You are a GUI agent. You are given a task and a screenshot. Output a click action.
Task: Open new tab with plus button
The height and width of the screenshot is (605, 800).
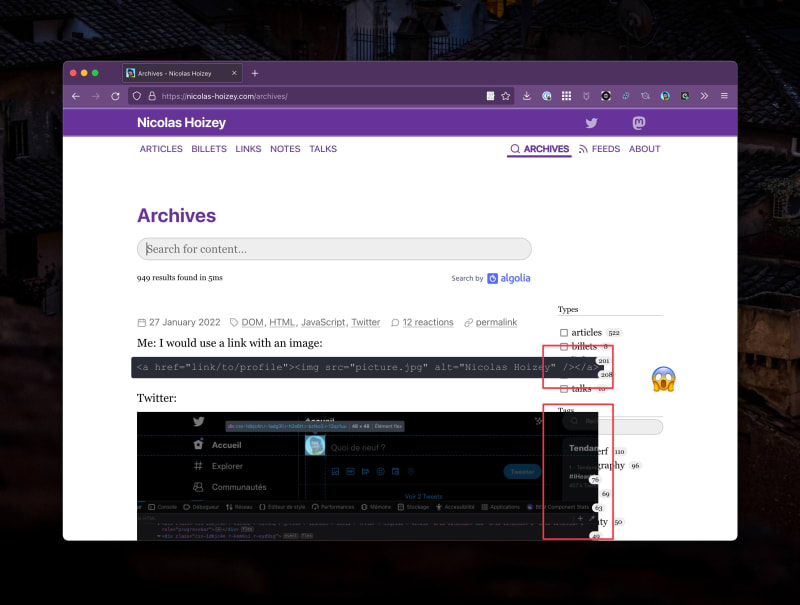(255, 73)
